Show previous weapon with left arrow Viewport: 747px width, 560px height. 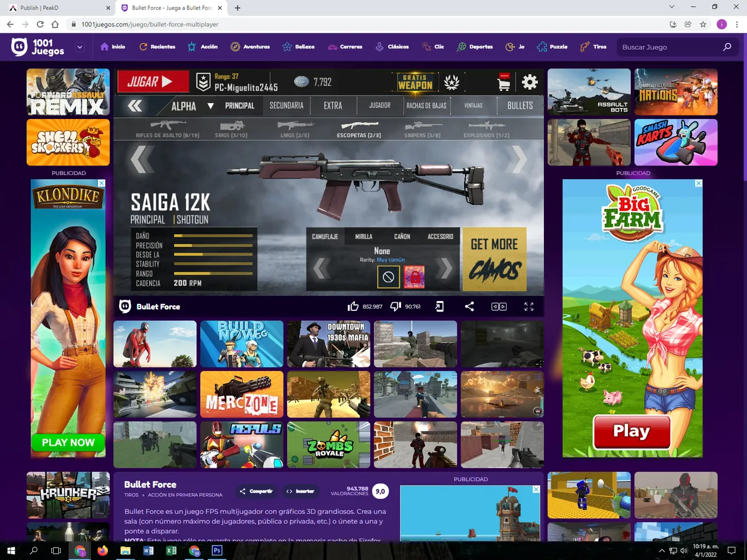point(142,159)
